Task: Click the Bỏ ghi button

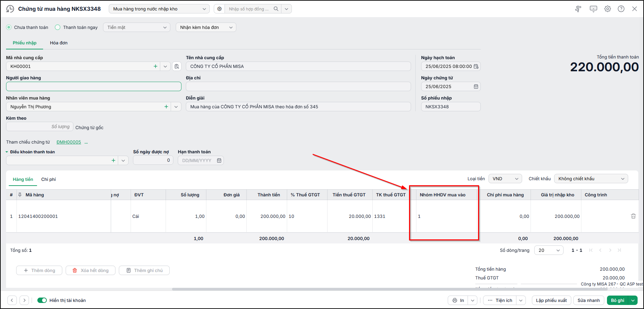Action: [x=618, y=300]
